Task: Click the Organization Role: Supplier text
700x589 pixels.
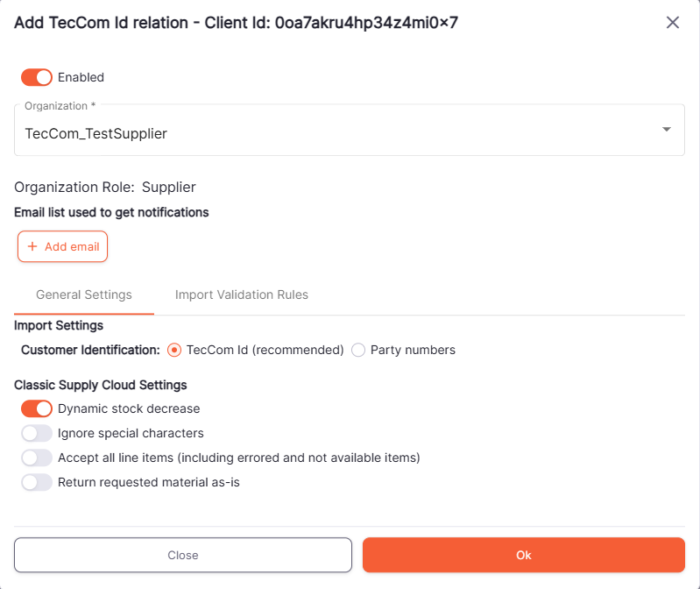Action: pyautogui.click(x=105, y=187)
